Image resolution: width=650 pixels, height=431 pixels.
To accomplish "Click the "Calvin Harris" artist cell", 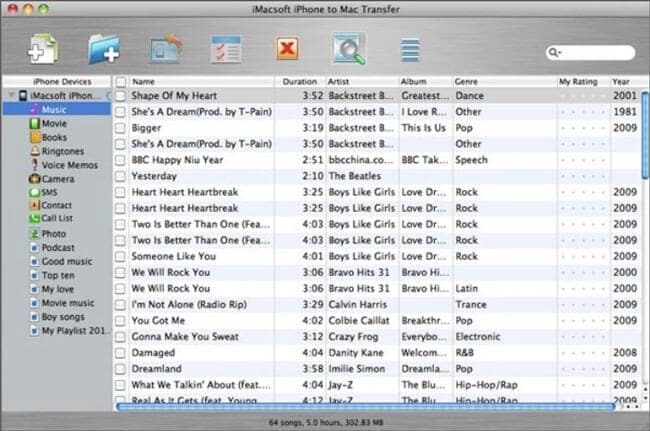I will click(x=358, y=305).
